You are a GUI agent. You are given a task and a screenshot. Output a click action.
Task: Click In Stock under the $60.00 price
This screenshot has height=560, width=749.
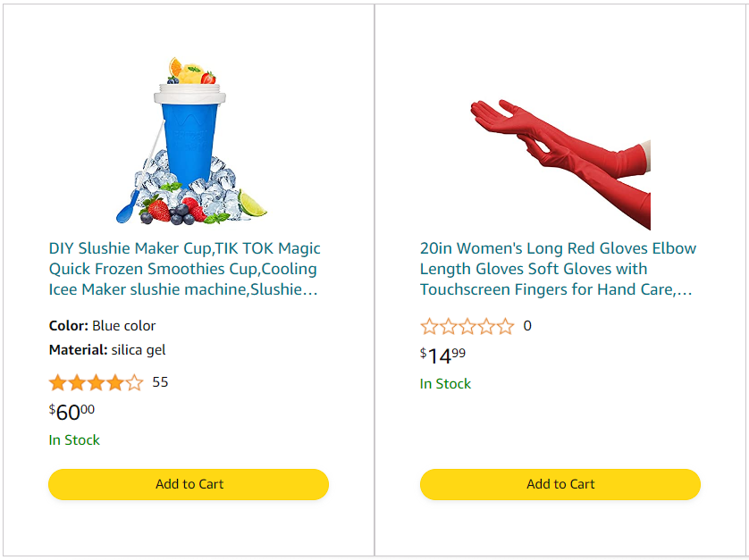(74, 439)
